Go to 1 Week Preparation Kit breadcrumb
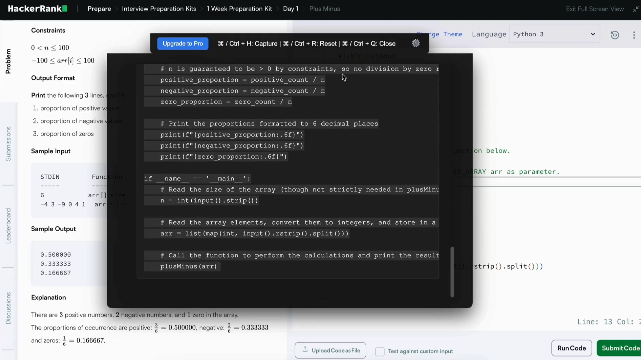Image resolution: width=641 pixels, height=360 pixels. point(239,9)
